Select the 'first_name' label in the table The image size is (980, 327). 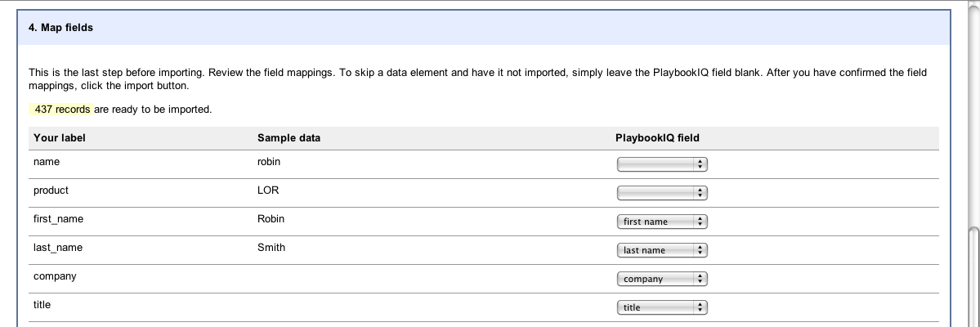point(58,219)
